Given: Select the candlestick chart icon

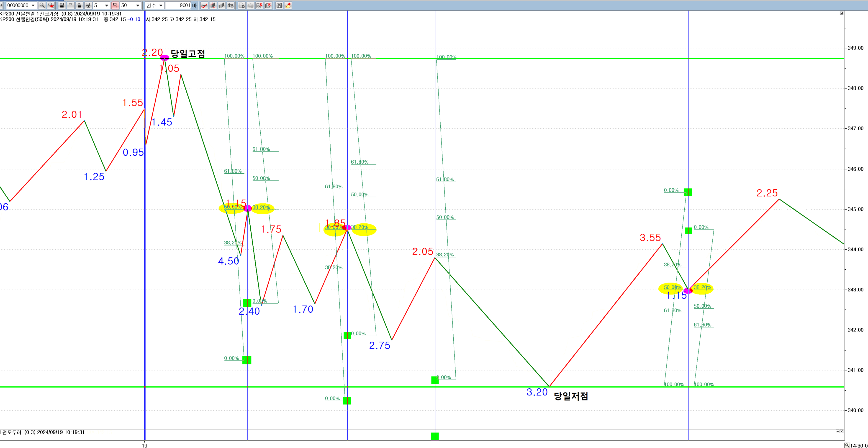Looking at the screenshot, I should (x=213, y=5).
